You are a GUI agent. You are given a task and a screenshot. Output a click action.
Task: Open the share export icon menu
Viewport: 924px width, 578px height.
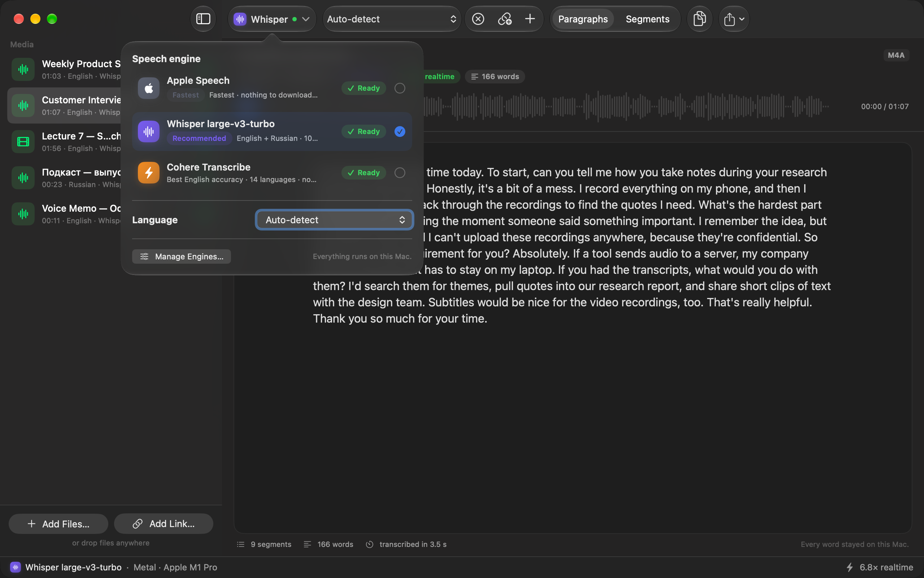734,19
